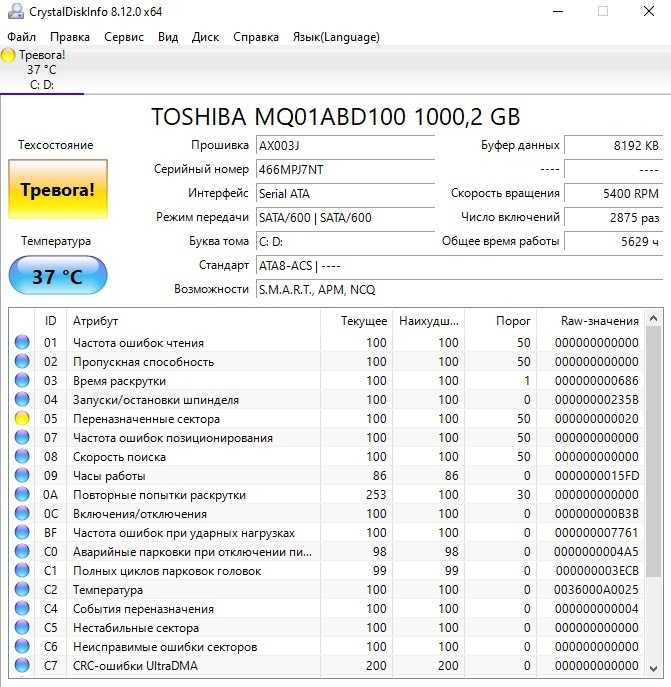Click the SATA/600 | SATA/600 transfer mode field
Screen dimensions: 671x687
[x=345, y=217]
